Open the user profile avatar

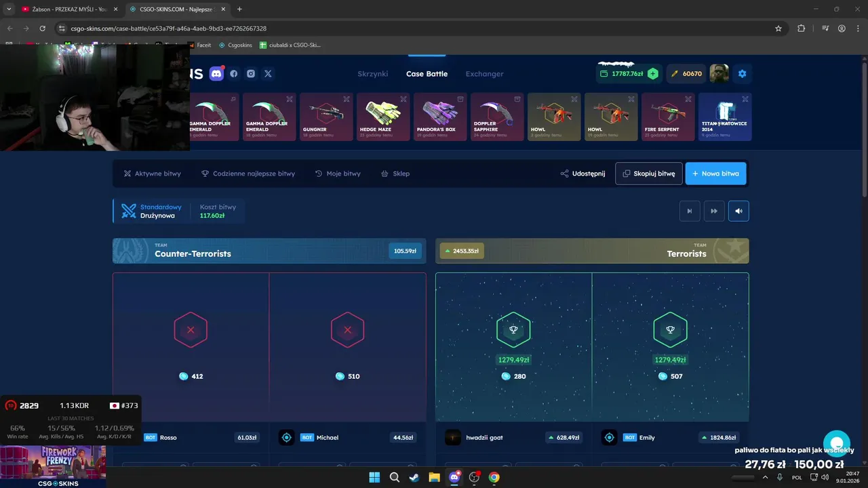click(719, 73)
